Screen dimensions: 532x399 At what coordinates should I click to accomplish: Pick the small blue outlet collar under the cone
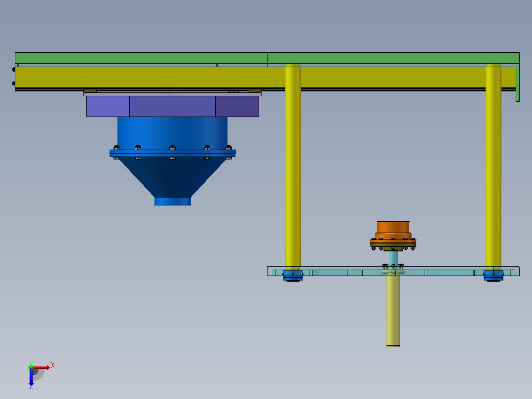[x=172, y=201]
